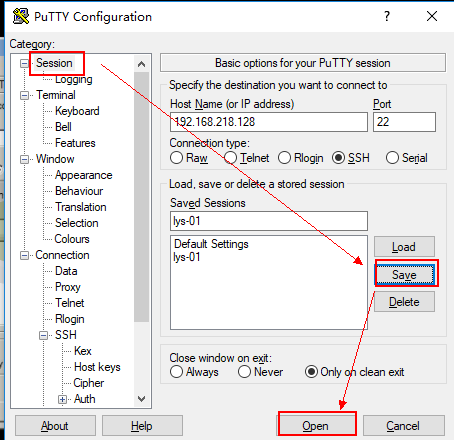Expand the Auth tree node
Screen dimensions: 454x440
click(x=62, y=399)
